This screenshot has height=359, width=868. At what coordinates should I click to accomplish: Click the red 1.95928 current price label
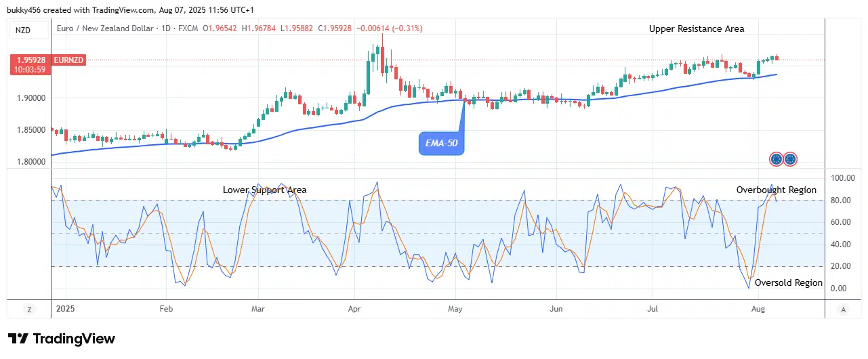30,60
